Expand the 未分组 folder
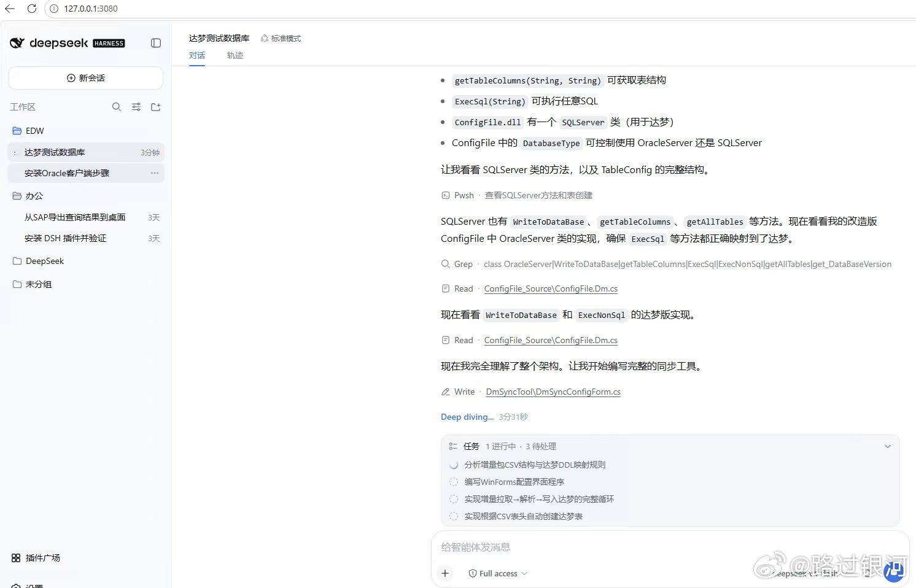Screen dimensions: 916x588 (32, 284)
